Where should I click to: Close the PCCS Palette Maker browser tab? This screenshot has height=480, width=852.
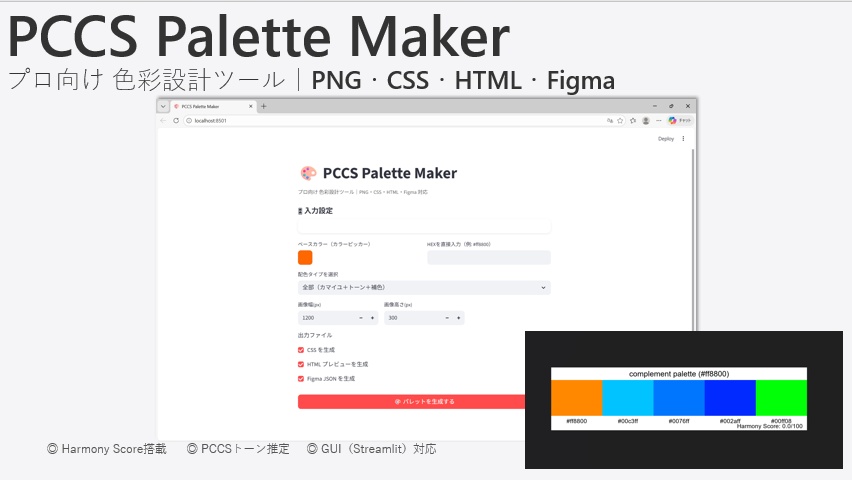(250, 107)
